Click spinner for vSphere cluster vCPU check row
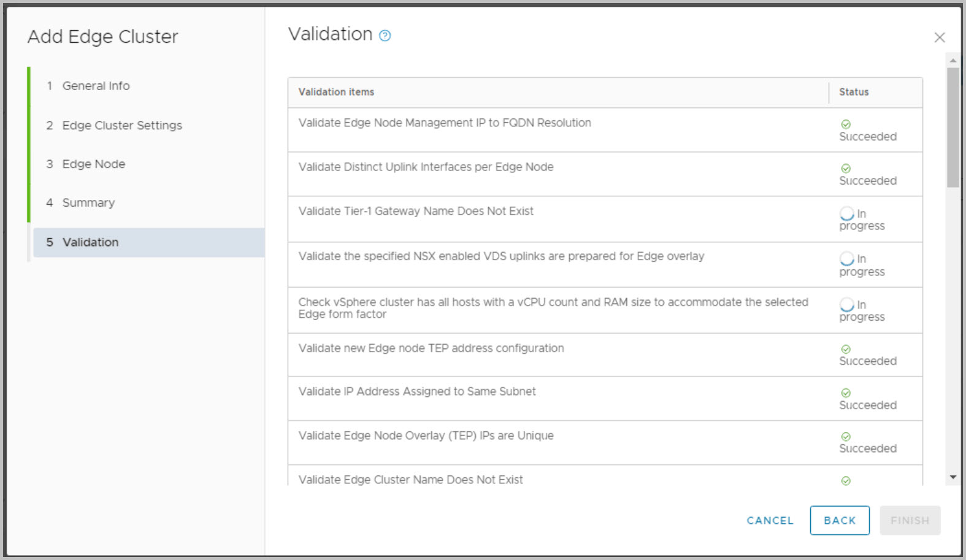The width and height of the screenshot is (966, 560). 847,305
